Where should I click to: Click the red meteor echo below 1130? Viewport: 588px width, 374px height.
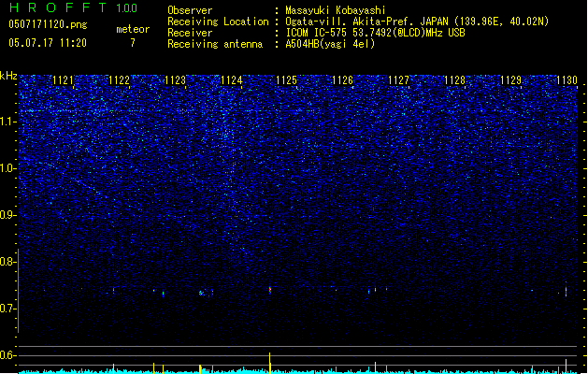tap(566, 291)
